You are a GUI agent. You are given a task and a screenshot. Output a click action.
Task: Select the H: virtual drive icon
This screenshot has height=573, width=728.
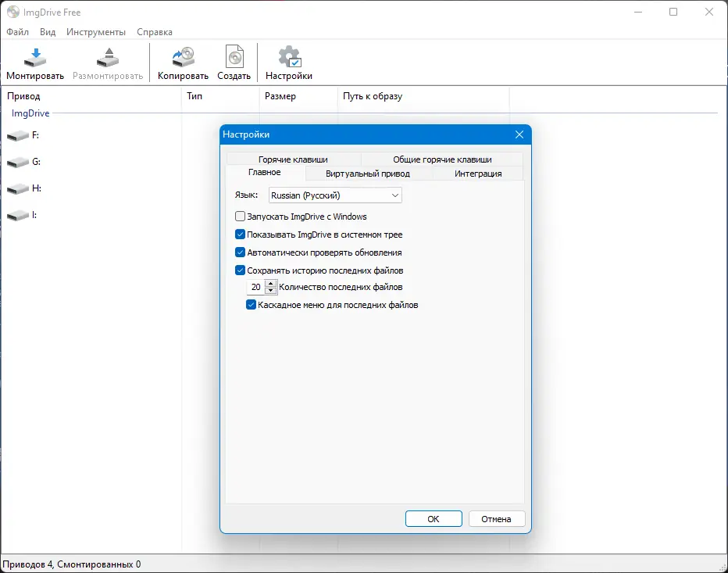18,188
